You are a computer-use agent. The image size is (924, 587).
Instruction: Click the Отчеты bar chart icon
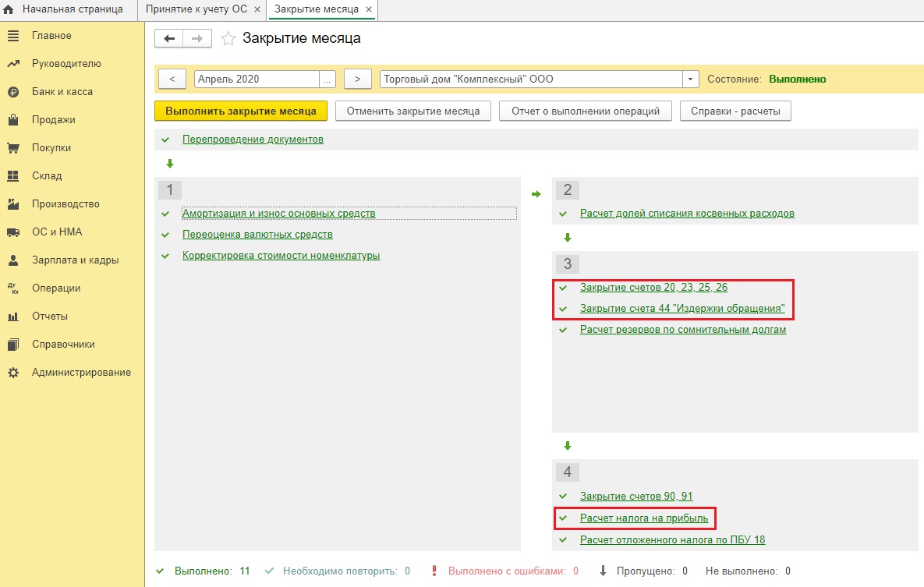pyautogui.click(x=13, y=316)
